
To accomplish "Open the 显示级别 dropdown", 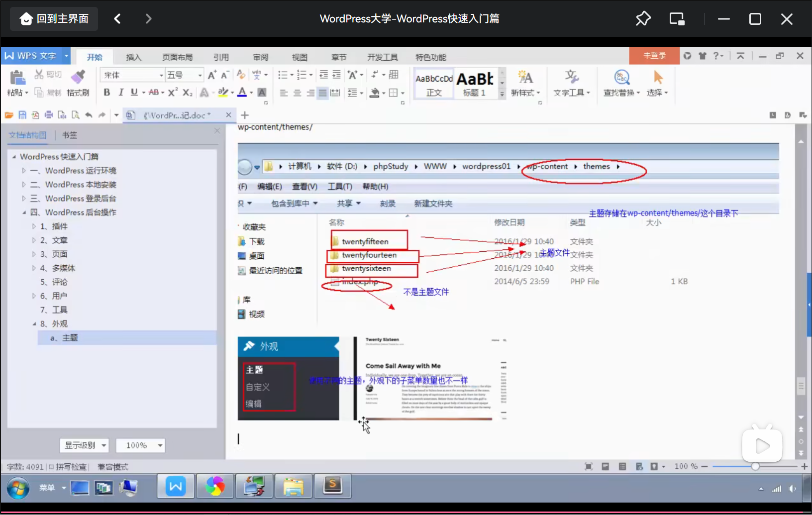I will pos(84,445).
